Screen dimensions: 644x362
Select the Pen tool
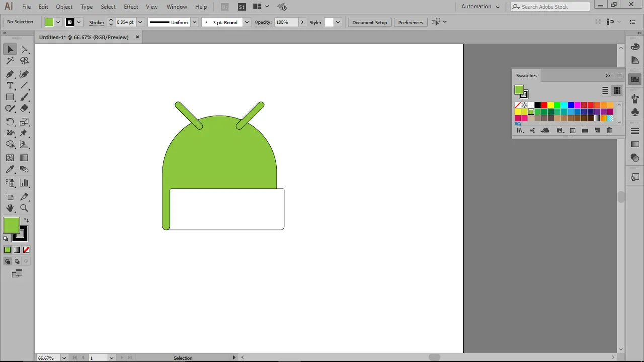click(10, 74)
